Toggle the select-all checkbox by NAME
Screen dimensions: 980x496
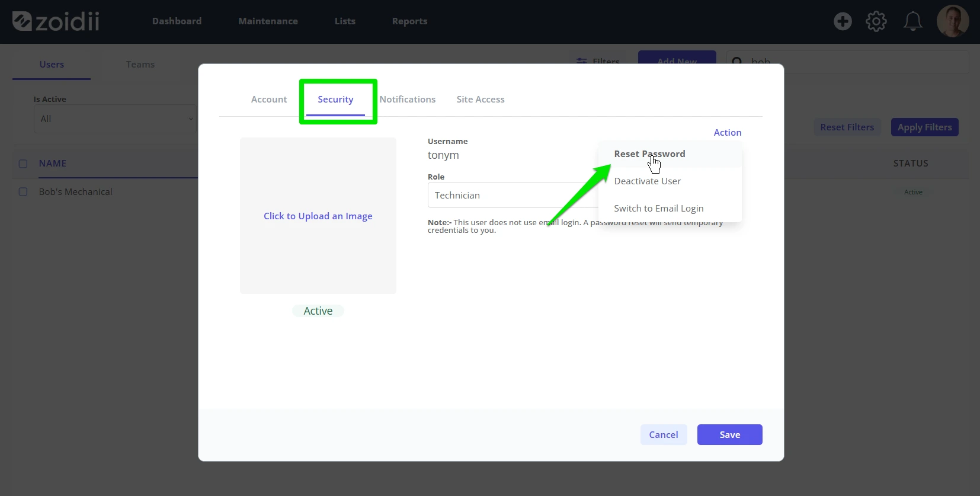point(23,164)
